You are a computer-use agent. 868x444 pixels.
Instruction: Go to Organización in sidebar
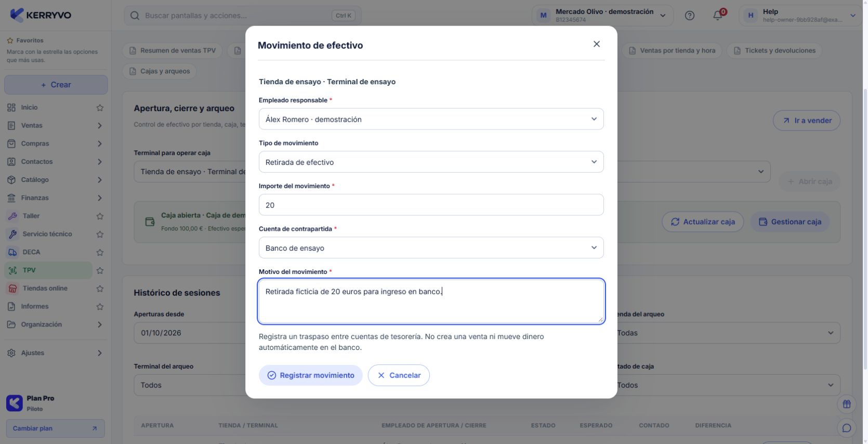click(55, 324)
